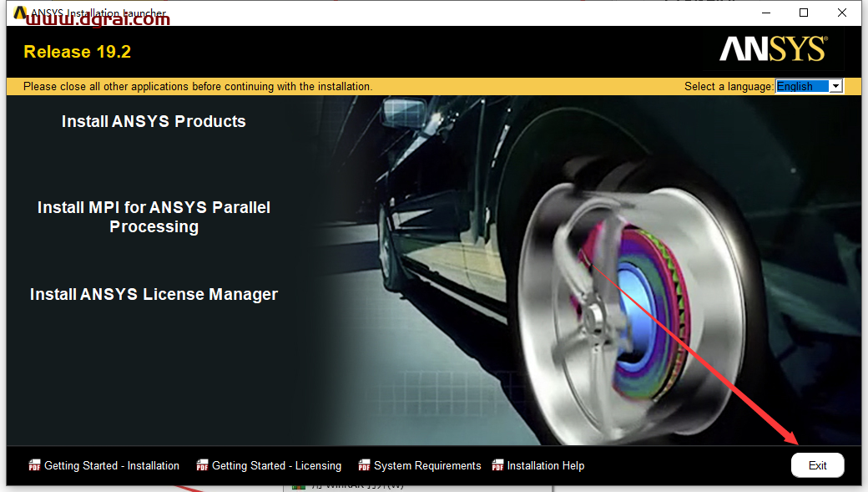This screenshot has width=868, height=492.
Task: Close the ANSYS Installation Launcher window
Action: [x=842, y=13]
